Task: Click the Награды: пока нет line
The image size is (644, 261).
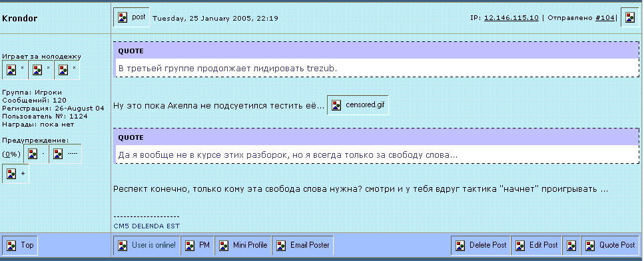Action: tap(38, 125)
